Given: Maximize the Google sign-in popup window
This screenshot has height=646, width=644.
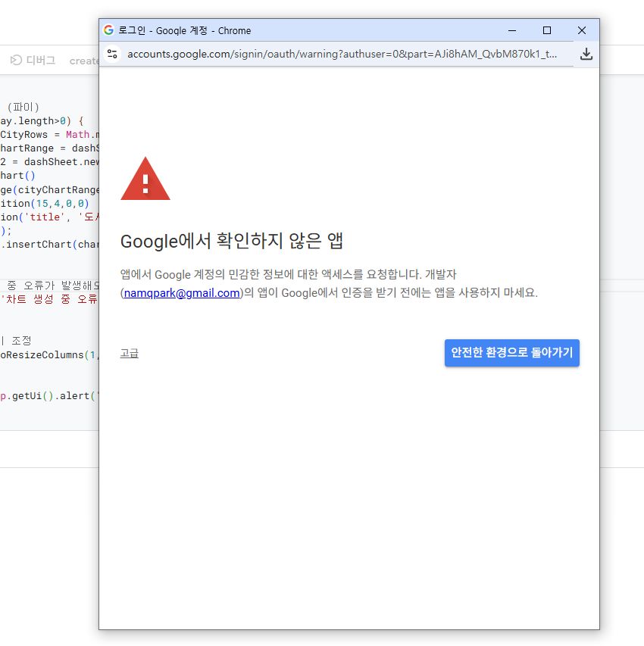Looking at the screenshot, I should coord(547,30).
